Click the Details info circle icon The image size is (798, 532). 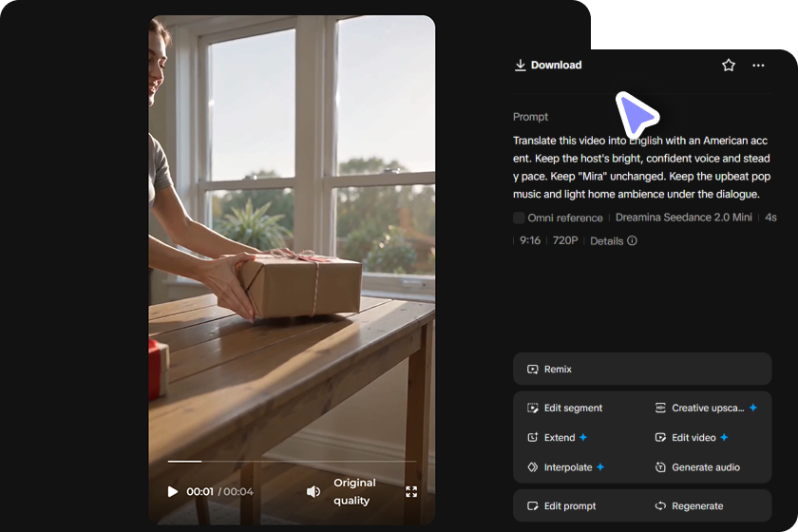coord(632,240)
